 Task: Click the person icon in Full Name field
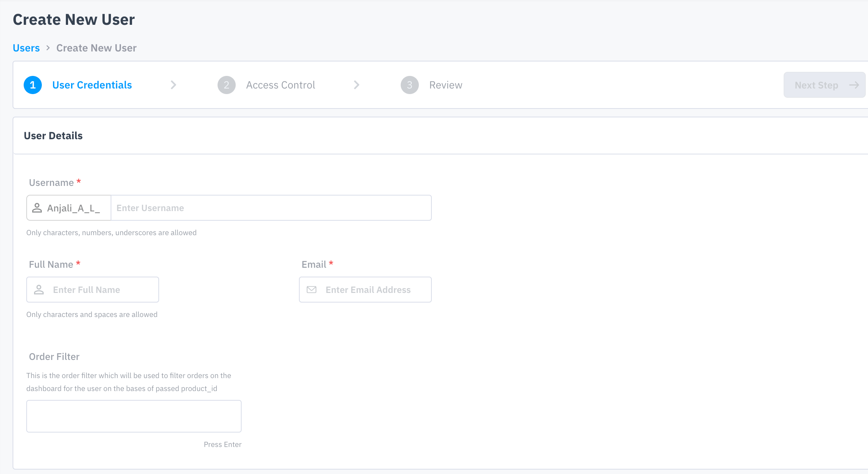coord(39,290)
